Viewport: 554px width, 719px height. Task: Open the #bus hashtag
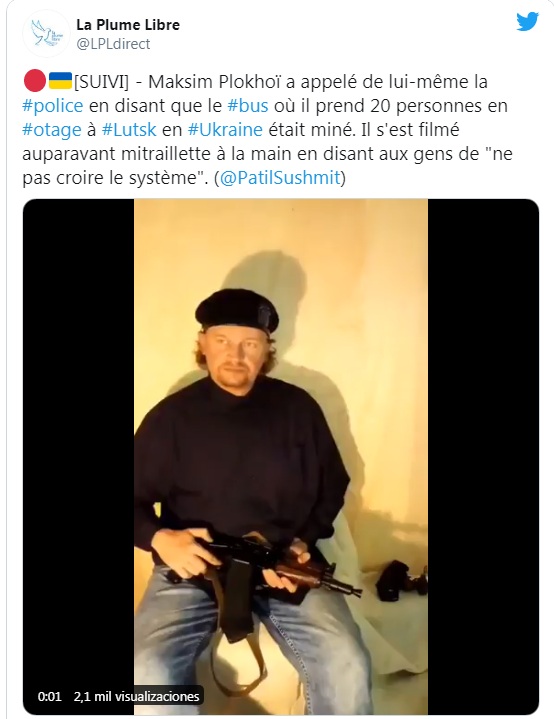point(248,105)
